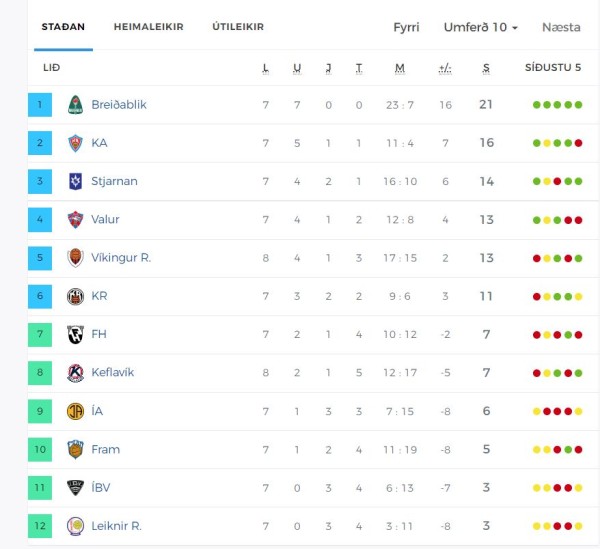This screenshot has width=600, height=549.
Task: Switch to the Heimaleikir tab
Action: pyautogui.click(x=148, y=27)
